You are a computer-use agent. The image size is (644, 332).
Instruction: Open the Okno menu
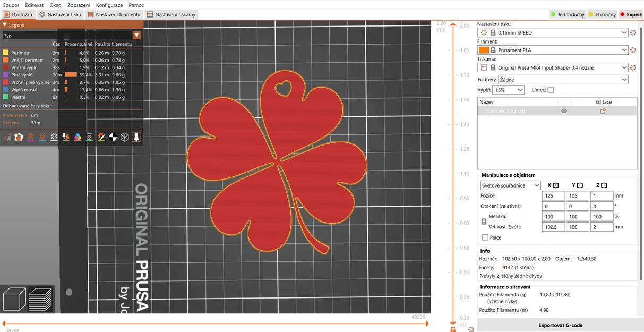(x=55, y=5)
